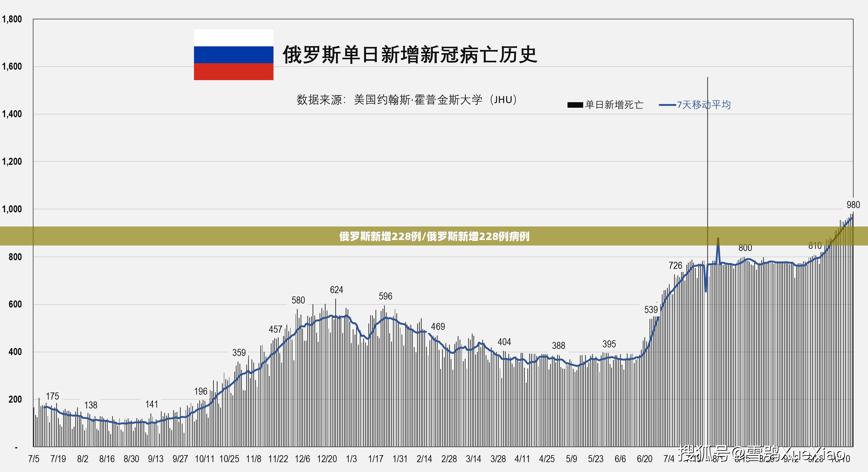Viewport: 868px width, 472px height.
Task: Click the 3/14 date label
Action: point(473,459)
